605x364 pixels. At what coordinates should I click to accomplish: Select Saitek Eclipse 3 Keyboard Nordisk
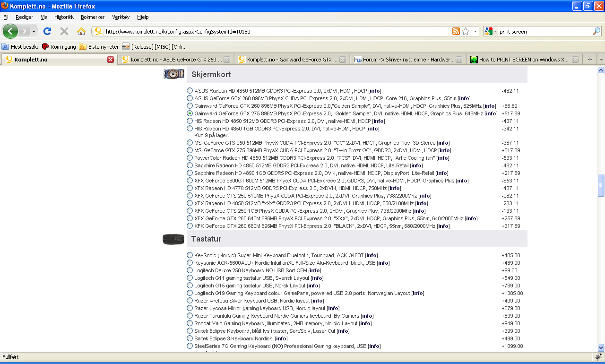[x=190, y=338]
